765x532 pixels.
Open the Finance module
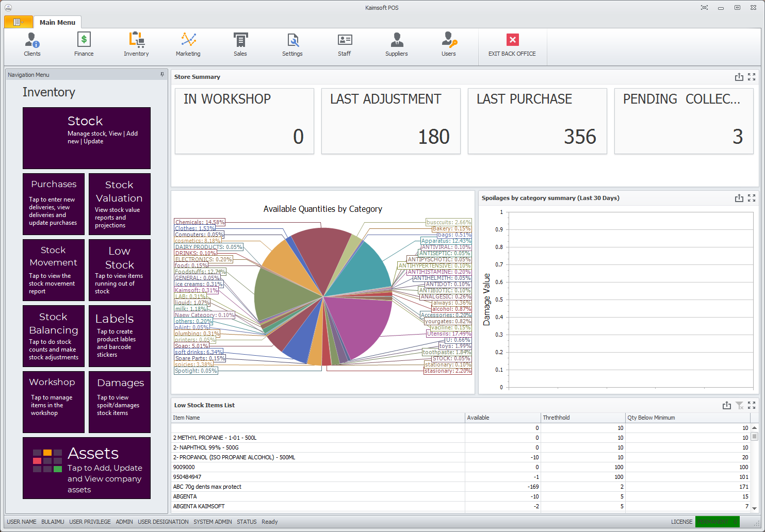point(84,44)
